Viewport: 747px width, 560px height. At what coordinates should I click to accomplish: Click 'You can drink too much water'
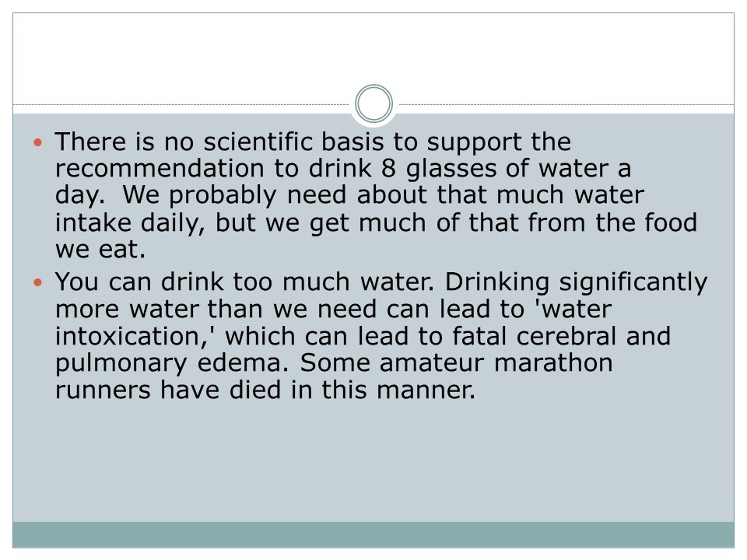pos(244,282)
